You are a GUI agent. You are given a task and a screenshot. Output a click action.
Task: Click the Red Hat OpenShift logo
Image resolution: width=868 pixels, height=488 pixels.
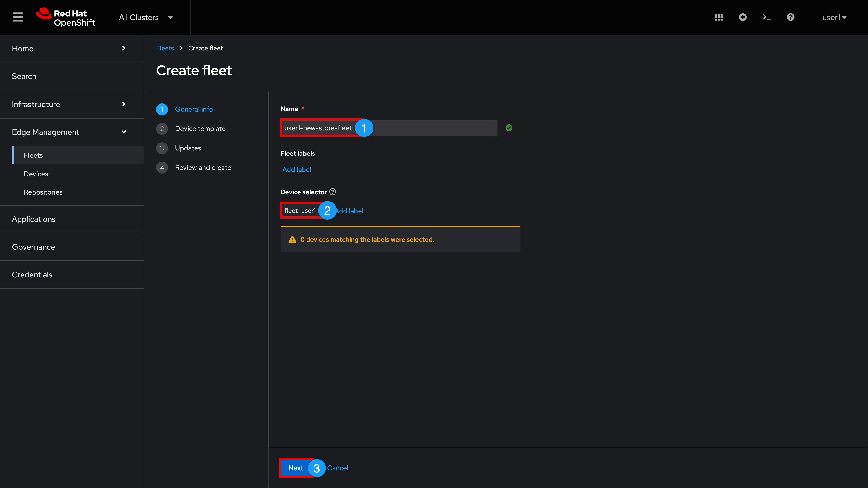66,17
